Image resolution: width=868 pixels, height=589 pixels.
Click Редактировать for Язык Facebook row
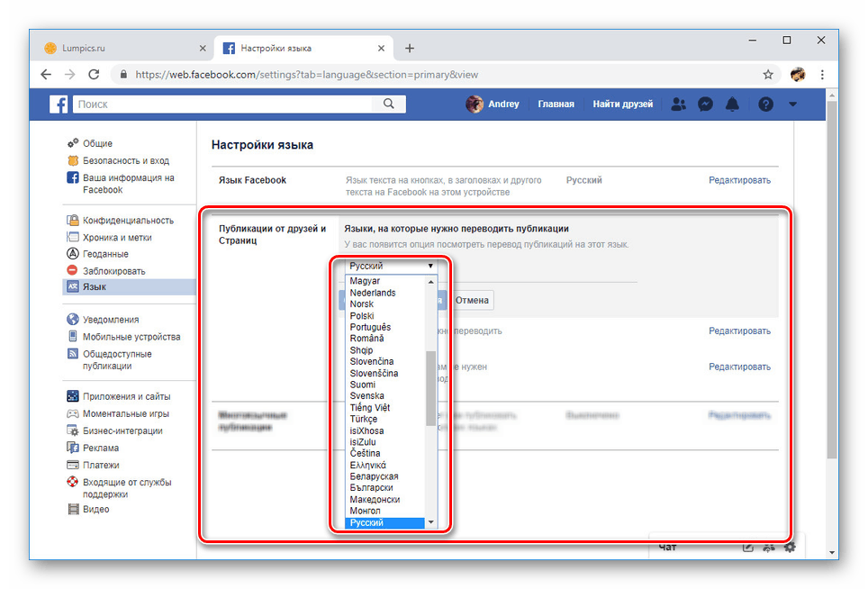point(739,180)
